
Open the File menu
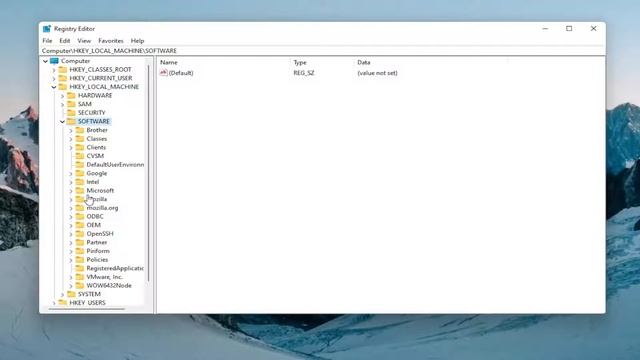[x=47, y=41]
